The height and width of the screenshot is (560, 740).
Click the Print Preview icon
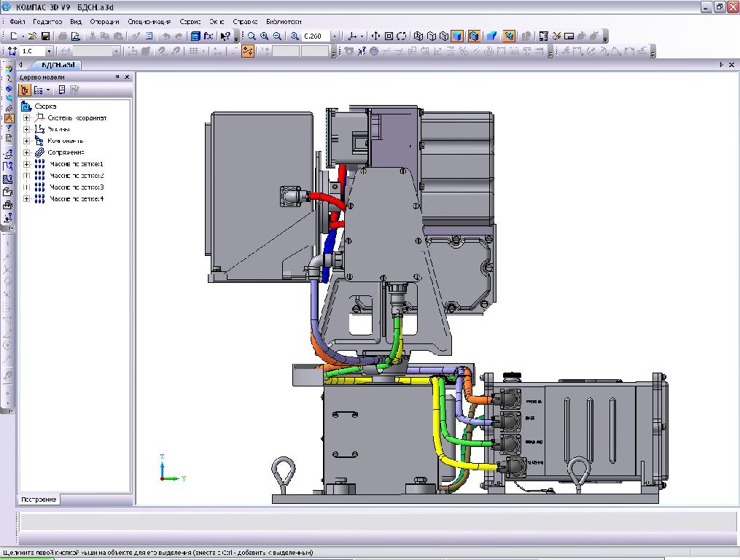75,36
